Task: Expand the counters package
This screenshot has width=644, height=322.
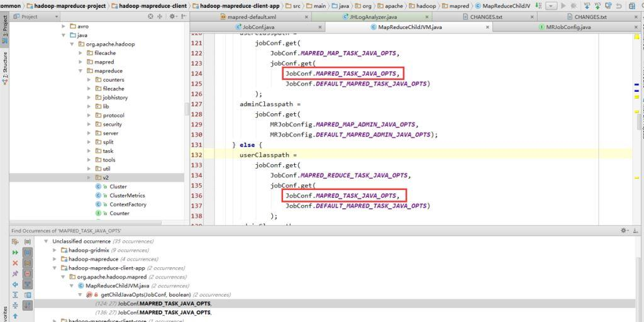Action: tap(89, 80)
